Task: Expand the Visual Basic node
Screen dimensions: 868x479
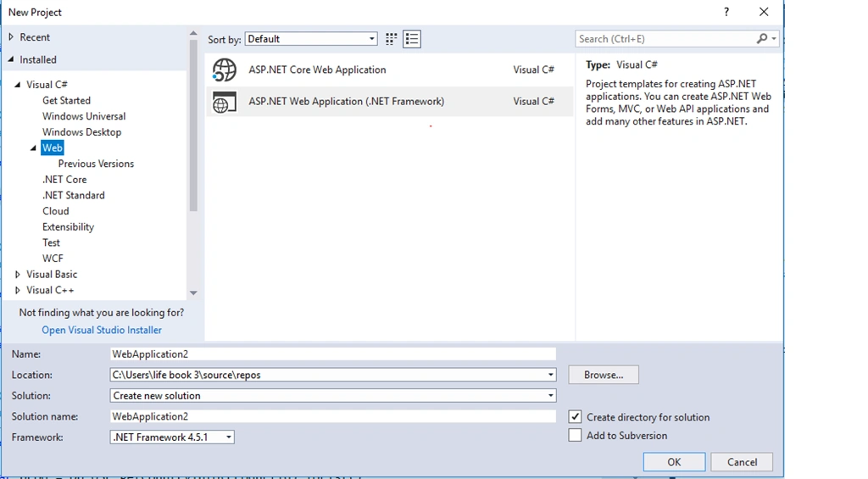Action: pyautogui.click(x=18, y=274)
